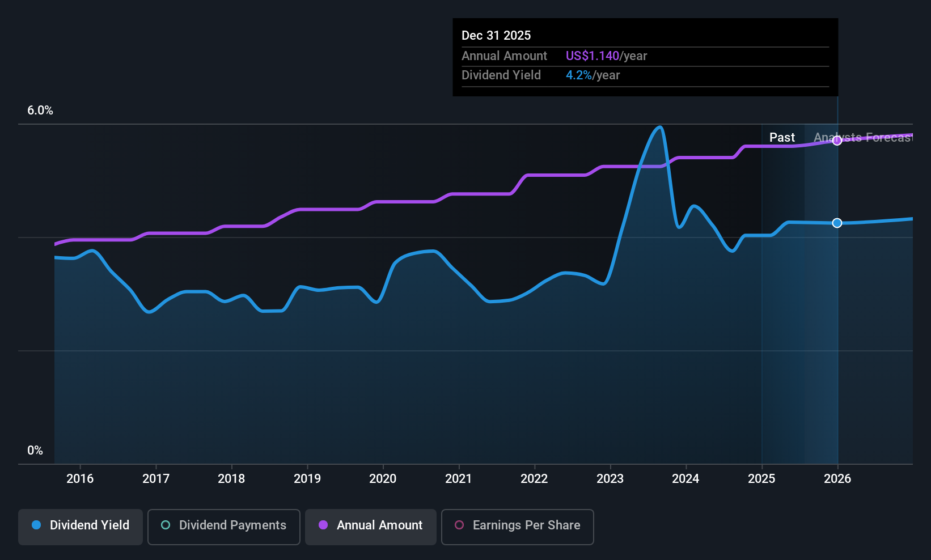Click the 2019 x-axis label

[307, 478]
